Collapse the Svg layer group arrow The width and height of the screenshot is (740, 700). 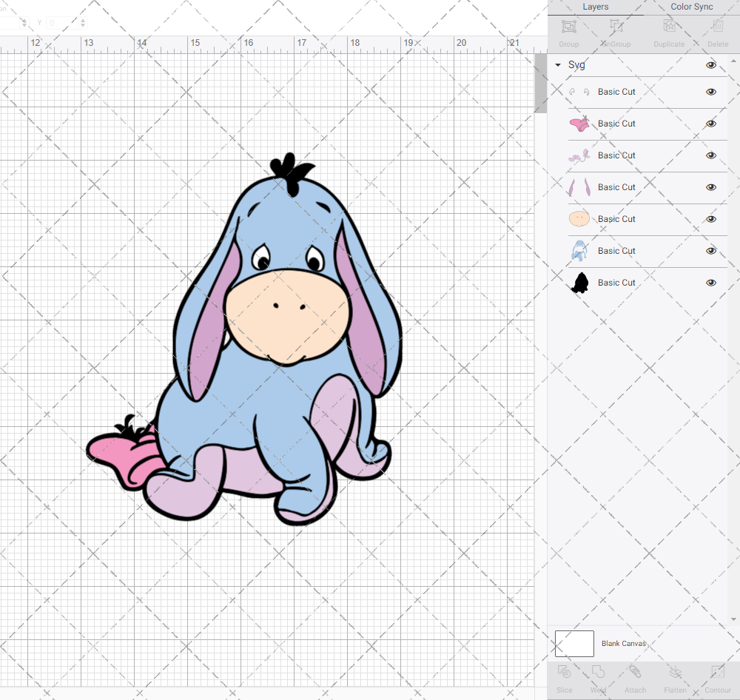558,65
